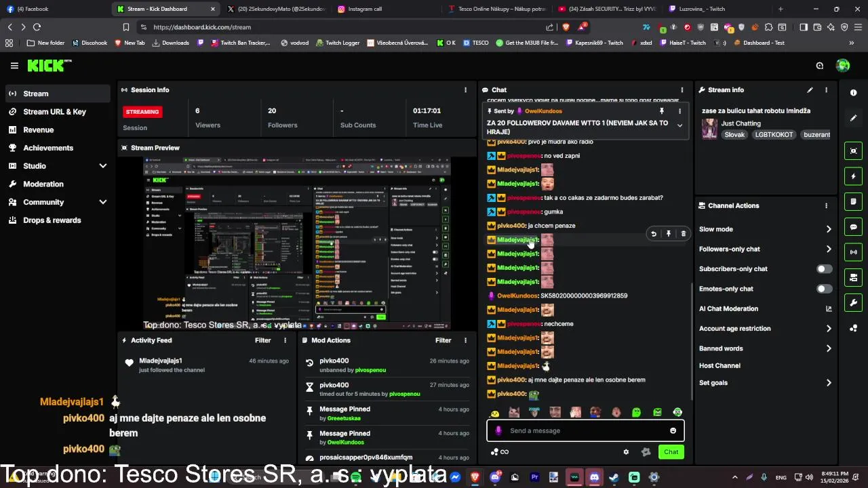The width and height of the screenshot is (868, 488).
Task: Open Banned words options arrow
Action: (x=828, y=348)
